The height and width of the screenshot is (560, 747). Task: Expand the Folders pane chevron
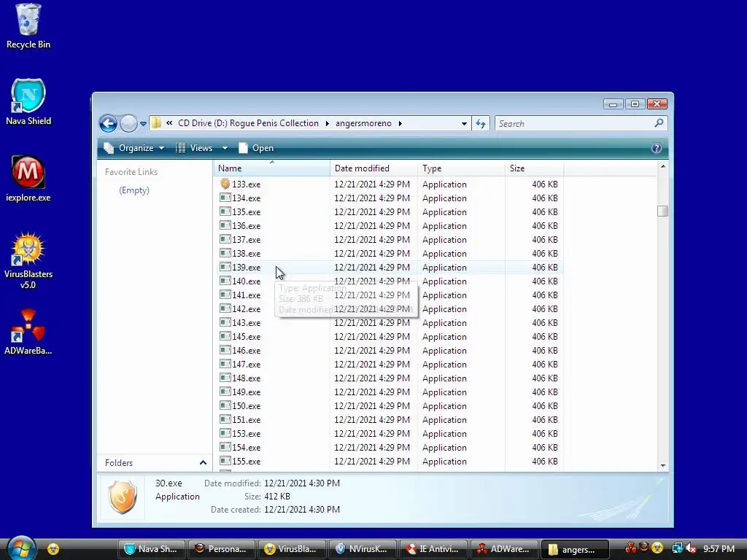click(x=203, y=463)
